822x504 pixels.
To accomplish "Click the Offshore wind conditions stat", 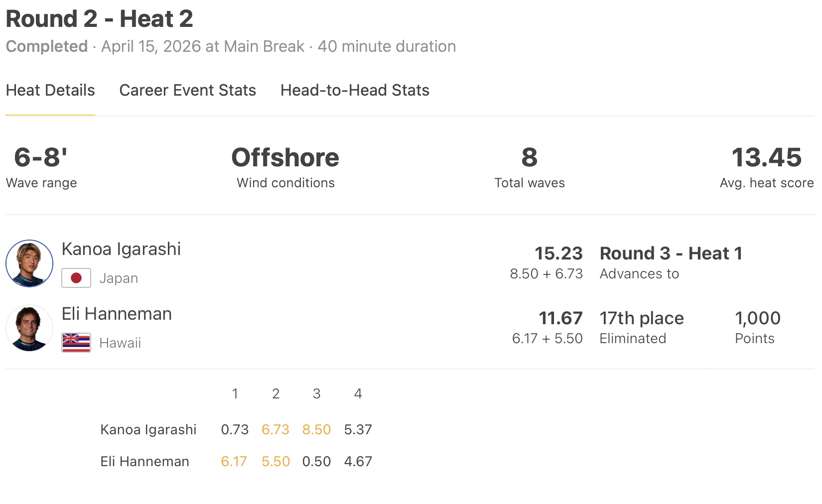I will point(285,157).
